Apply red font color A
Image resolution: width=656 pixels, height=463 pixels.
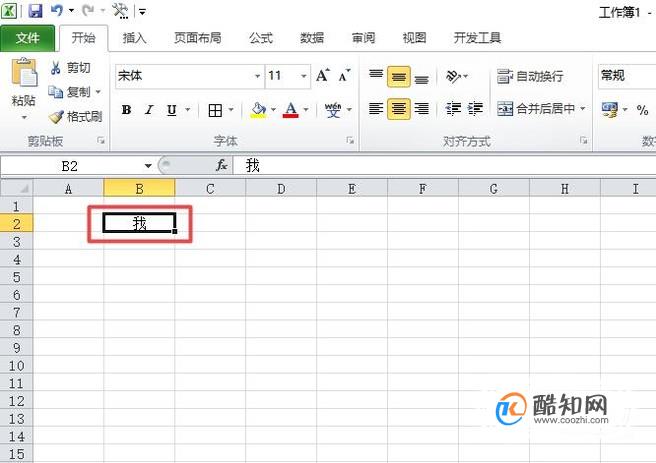[291, 110]
